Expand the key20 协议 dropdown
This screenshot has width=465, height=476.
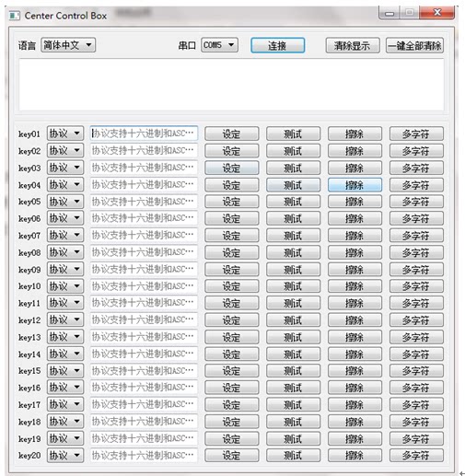coord(65,455)
